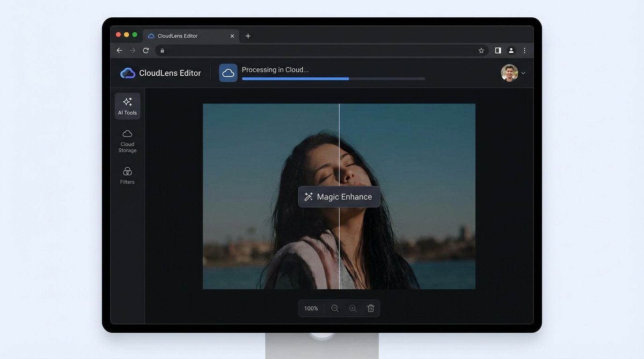Toggle the browser side panel icon
Viewport: 644px width, 359px height.
tap(498, 50)
